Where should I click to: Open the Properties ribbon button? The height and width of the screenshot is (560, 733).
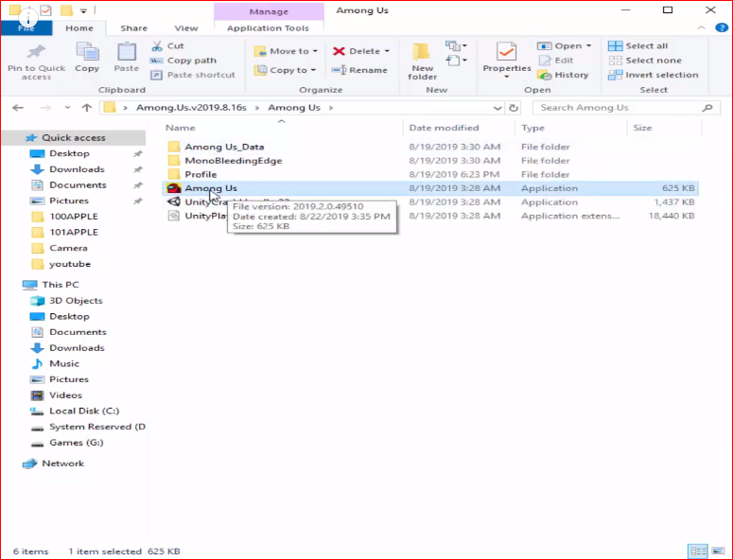507,60
